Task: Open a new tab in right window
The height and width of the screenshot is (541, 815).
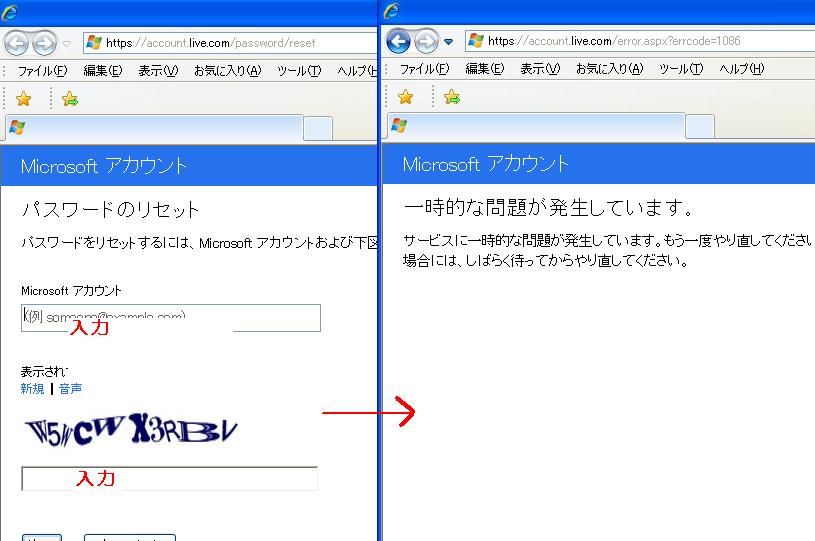Action: 700,127
